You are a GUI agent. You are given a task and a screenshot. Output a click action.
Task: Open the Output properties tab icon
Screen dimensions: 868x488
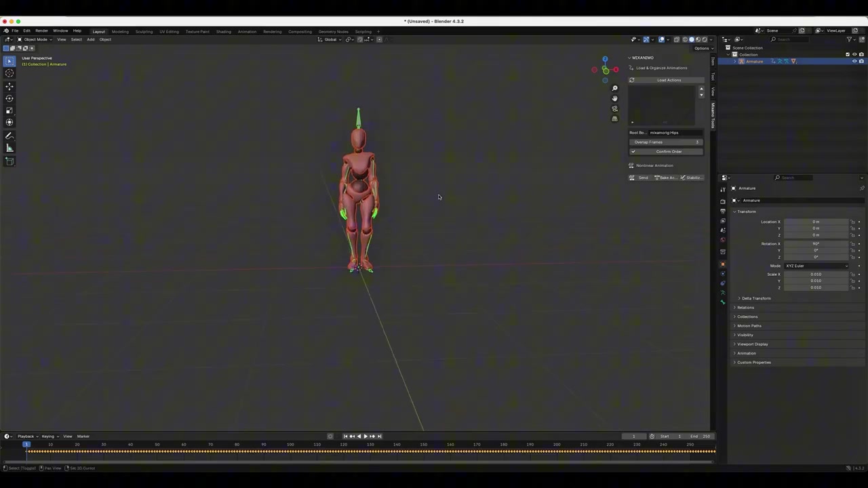coord(723,211)
